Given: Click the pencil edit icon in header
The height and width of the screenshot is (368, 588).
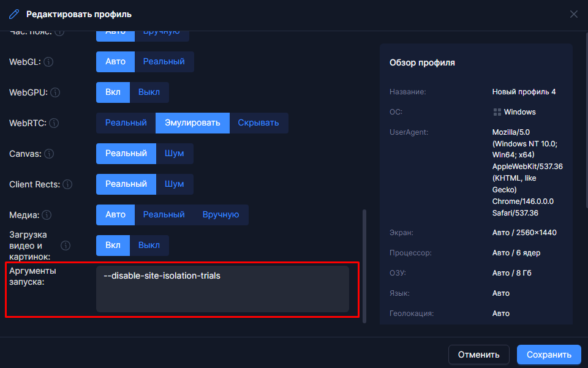Looking at the screenshot, I should [14, 14].
